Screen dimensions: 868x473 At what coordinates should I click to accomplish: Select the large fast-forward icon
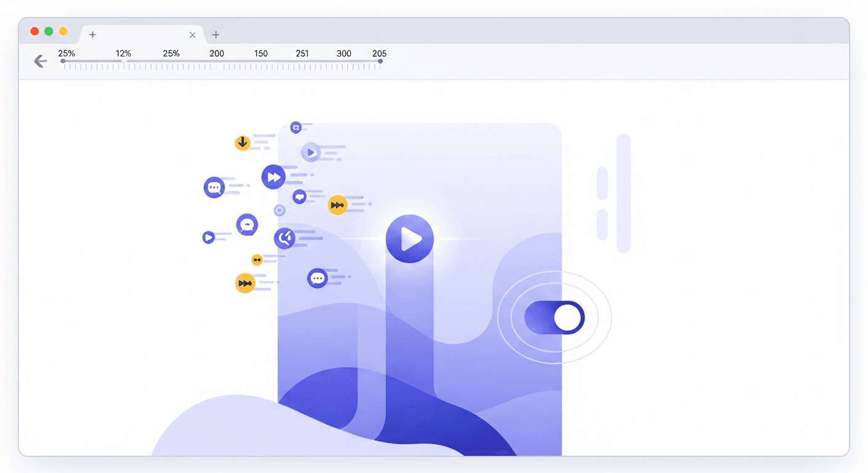pos(273,177)
